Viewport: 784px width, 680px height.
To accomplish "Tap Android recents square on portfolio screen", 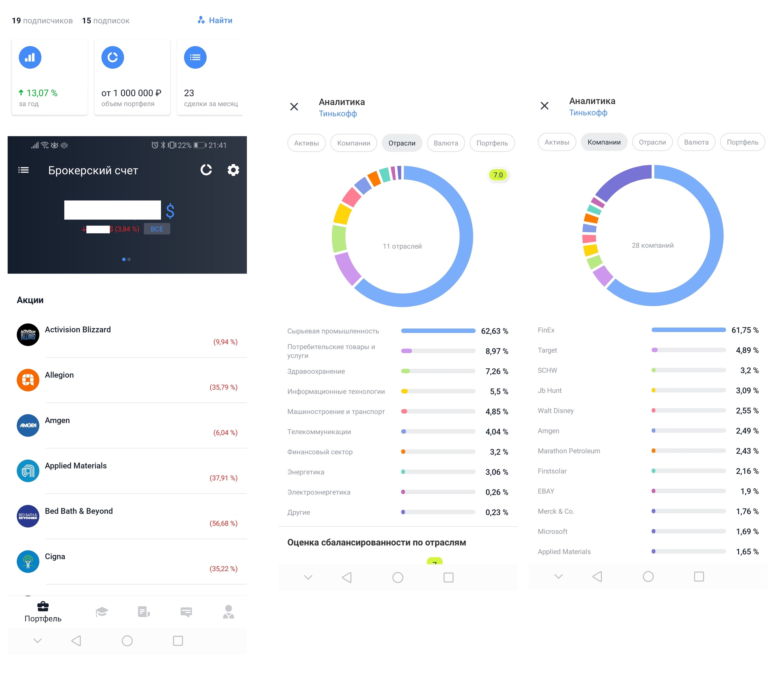I will click(x=178, y=641).
